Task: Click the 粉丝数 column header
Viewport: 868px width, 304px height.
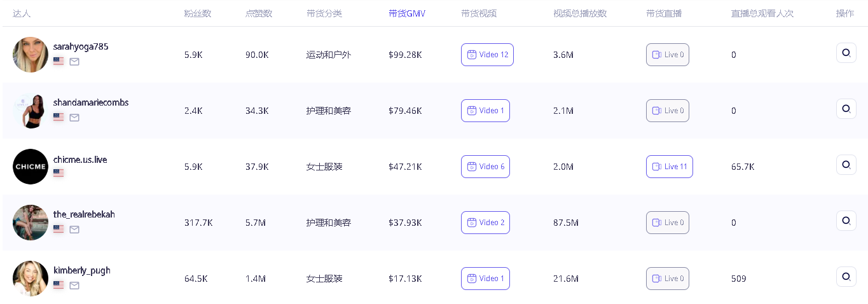Action: pyautogui.click(x=198, y=13)
